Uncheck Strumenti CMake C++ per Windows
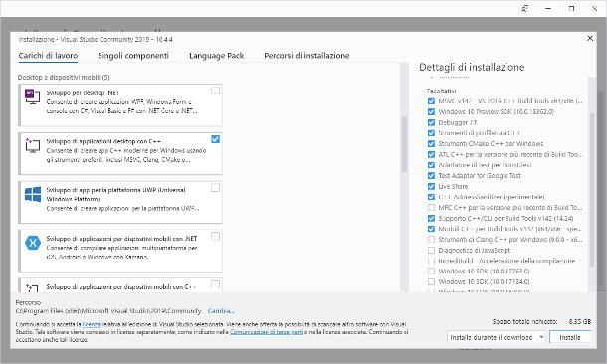 431,143
